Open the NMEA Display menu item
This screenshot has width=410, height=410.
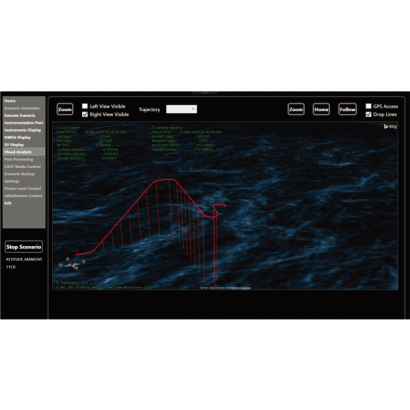click(x=17, y=137)
